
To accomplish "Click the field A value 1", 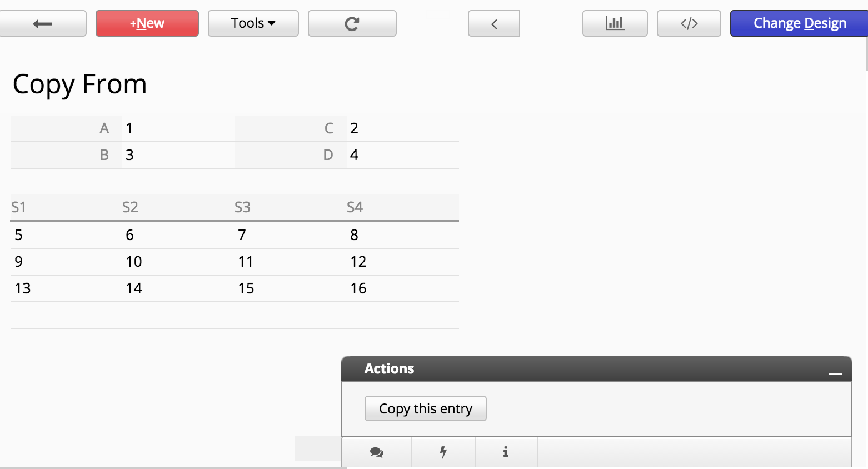I will pyautogui.click(x=129, y=128).
